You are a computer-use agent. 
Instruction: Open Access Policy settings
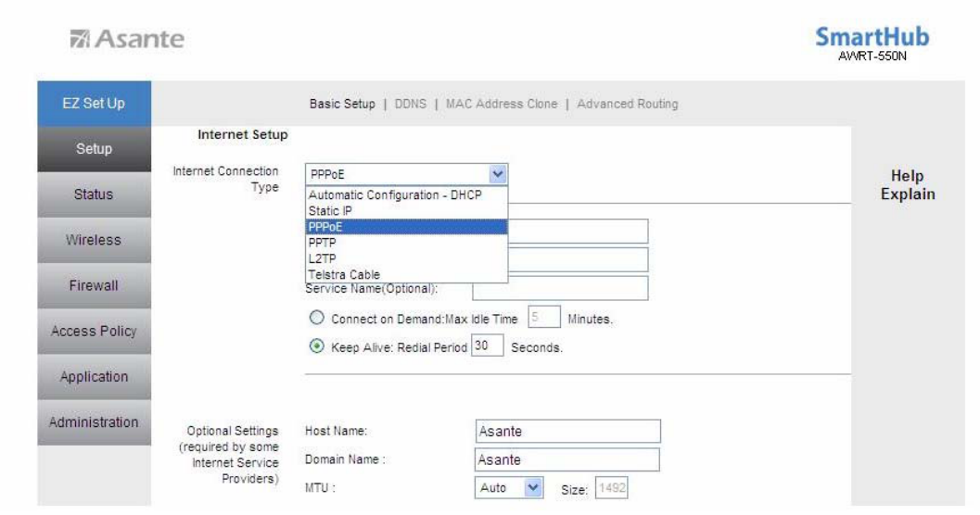point(94,331)
